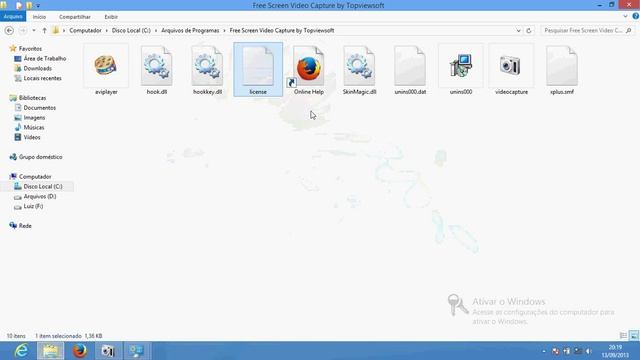Open Firefox from the taskbar
The width and height of the screenshot is (640, 360).
pos(80,351)
